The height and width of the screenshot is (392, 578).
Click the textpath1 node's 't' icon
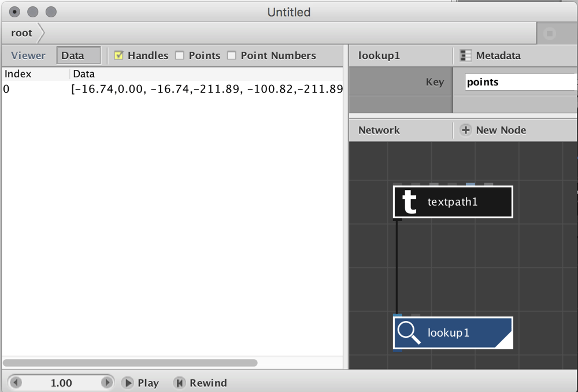[409, 201]
